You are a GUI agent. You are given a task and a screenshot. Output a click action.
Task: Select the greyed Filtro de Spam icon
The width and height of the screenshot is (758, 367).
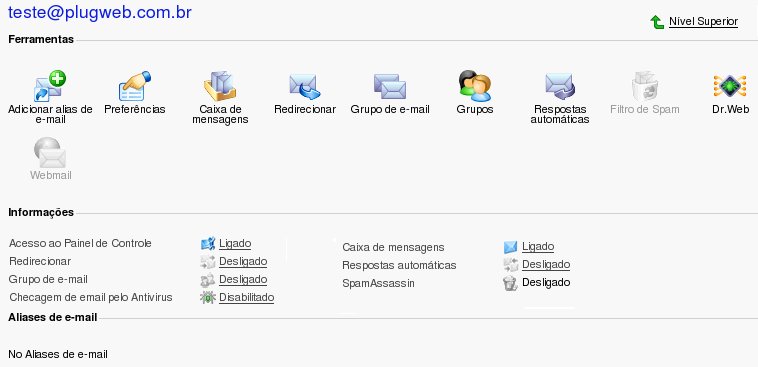[x=645, y=86]
